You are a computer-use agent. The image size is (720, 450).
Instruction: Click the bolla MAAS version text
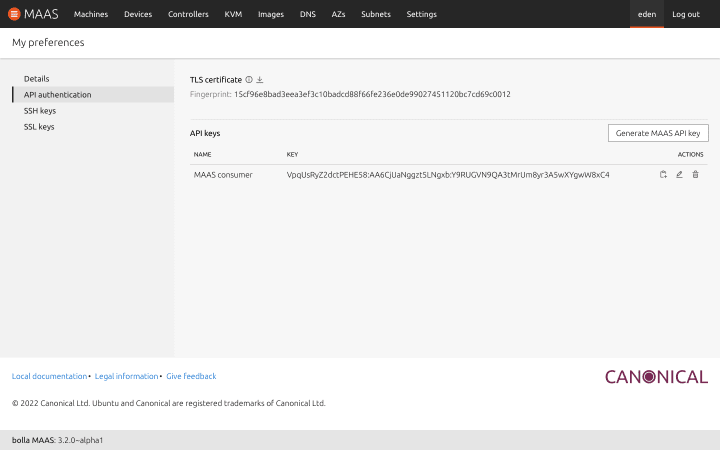pyautogui.click(x=57, y=440)
